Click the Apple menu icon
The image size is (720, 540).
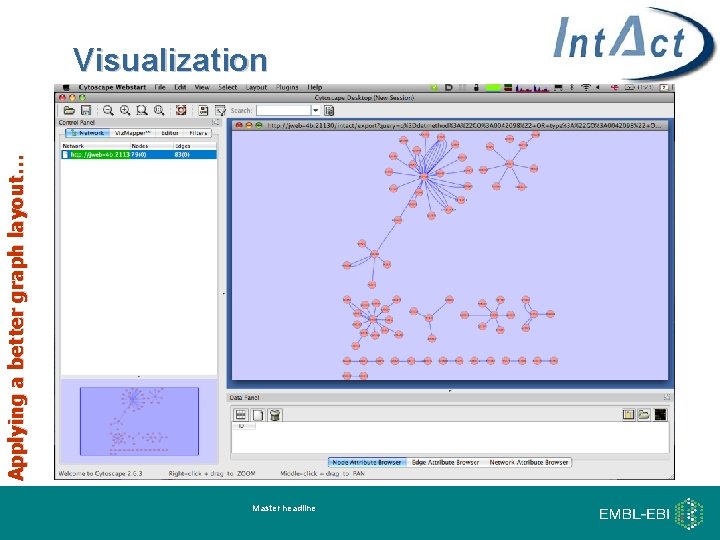(66, 87)
